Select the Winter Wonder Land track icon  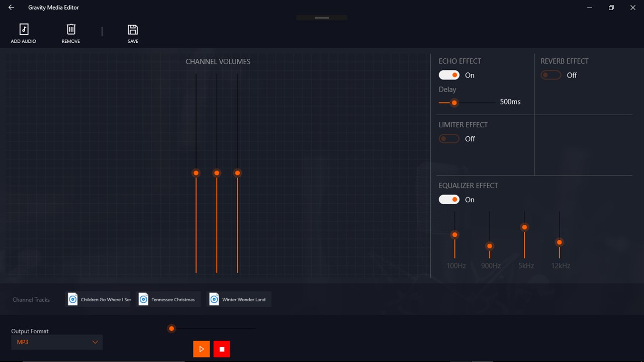click(214, 299)
